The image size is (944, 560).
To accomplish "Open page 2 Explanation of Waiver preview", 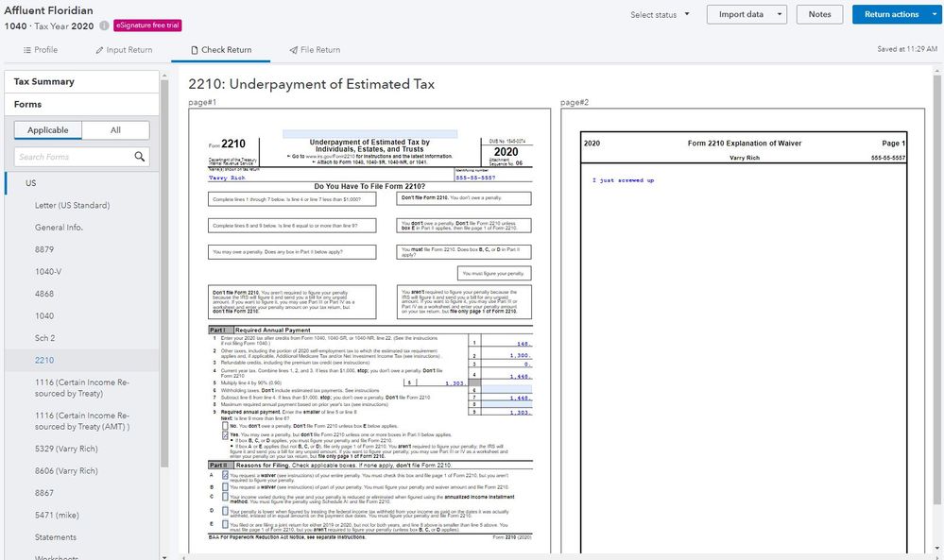I will tap(746, 331).
